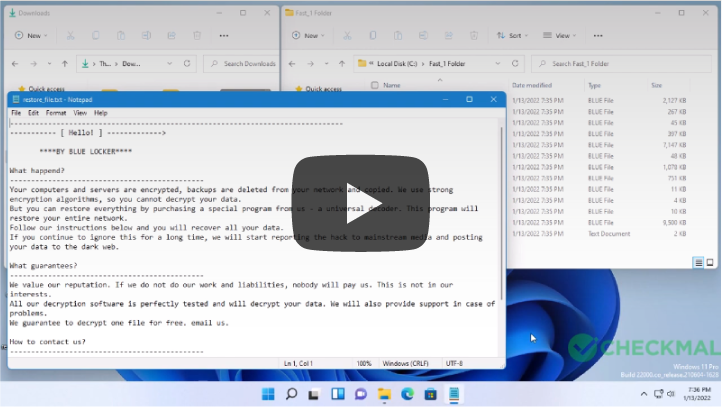Go up one level in Fast_1 Folder window
This screenshot has height=407, width=722.
(342, 64)
